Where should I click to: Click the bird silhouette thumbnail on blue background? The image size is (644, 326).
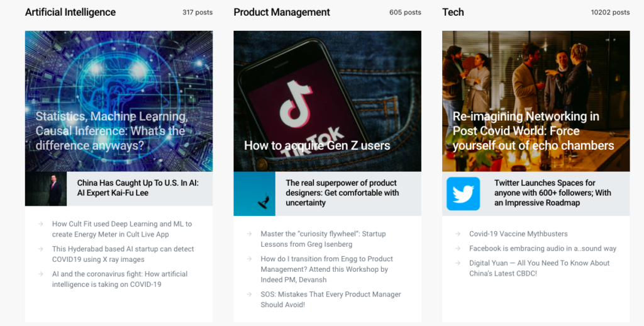click(x=255, y=194)
